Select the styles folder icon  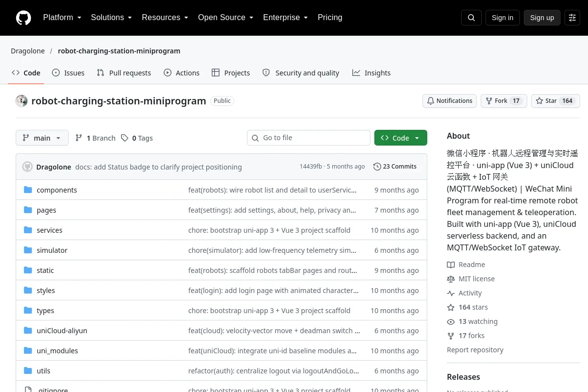pos(28,290)
